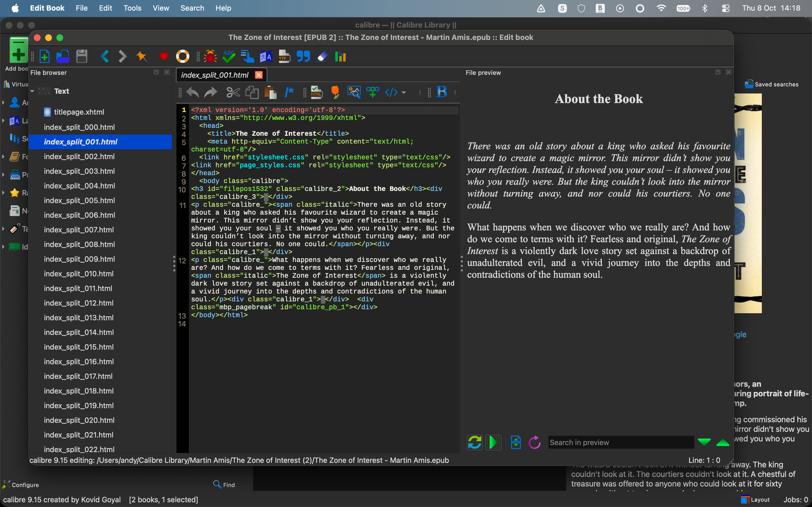Save the book with floppy disk icon
This screenshot has height=507, width=812.
point(82,57)
